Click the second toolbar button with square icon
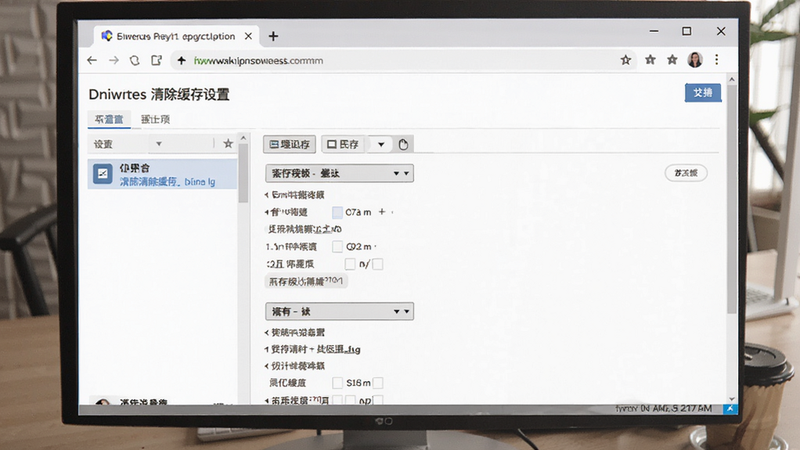 pos(343,144)
